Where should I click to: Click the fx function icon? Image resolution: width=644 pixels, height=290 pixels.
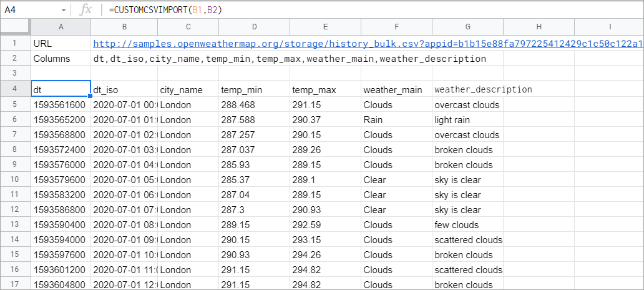85,10
